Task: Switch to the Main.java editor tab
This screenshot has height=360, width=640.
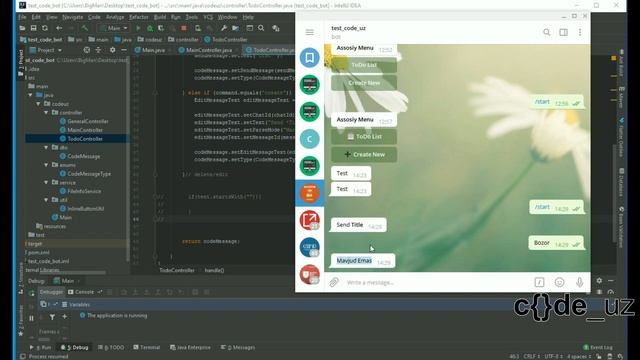Action: point(150,50)
